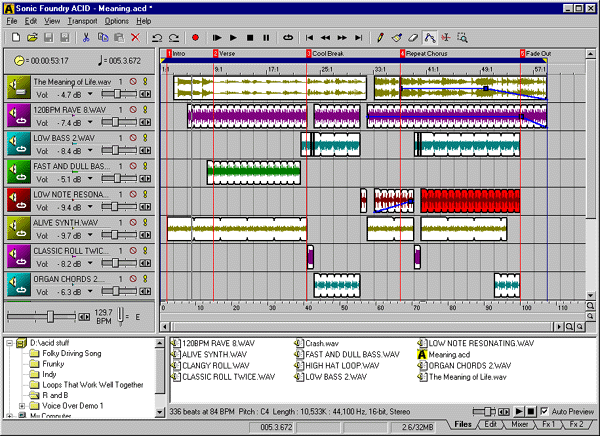Click the Cool Break marker 3
Viewport: 600px width, 436px height.
point(309,54)
